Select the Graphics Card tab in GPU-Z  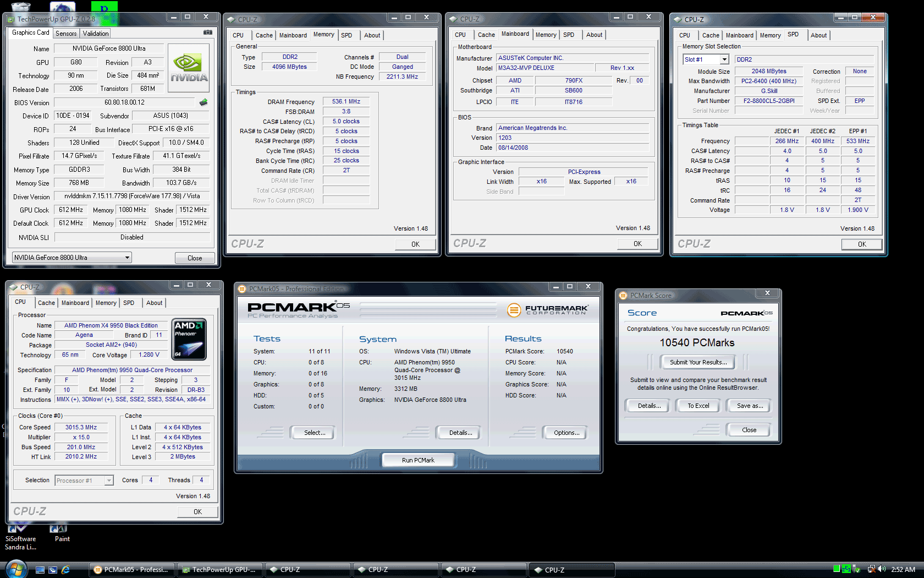pyautogui.click(x=31, y=33)
